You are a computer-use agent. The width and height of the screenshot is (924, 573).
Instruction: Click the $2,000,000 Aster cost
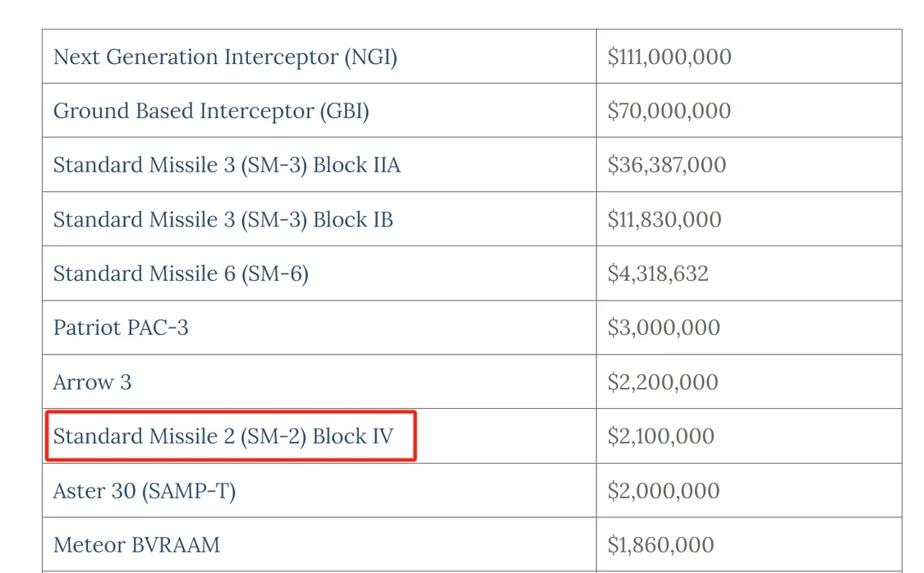coord(664,490)
